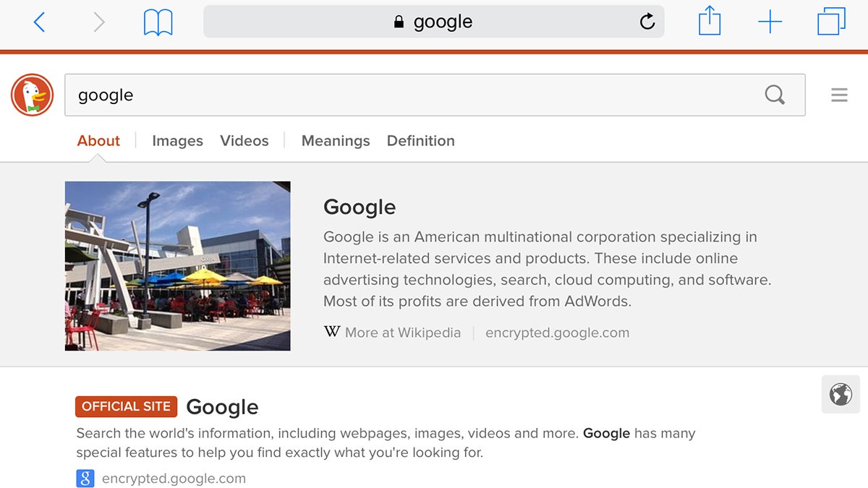
Task: Click the Wikipedia W icon
Action: (331, 333)
